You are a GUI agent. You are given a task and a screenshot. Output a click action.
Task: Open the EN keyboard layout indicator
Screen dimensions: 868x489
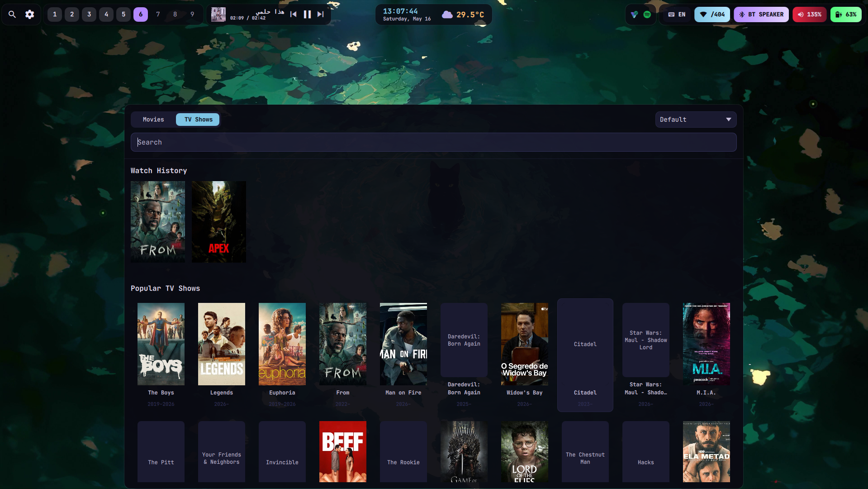677,14
